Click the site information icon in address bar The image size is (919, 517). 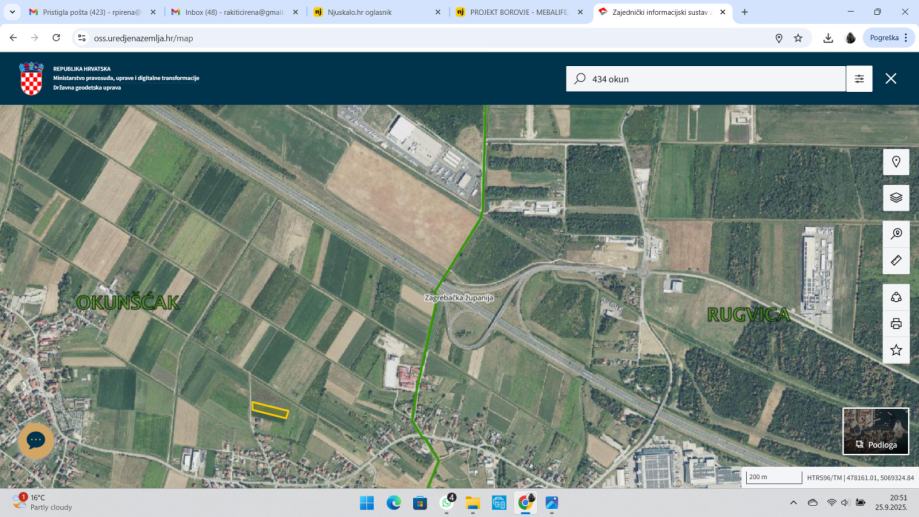(x=81, y=38)
